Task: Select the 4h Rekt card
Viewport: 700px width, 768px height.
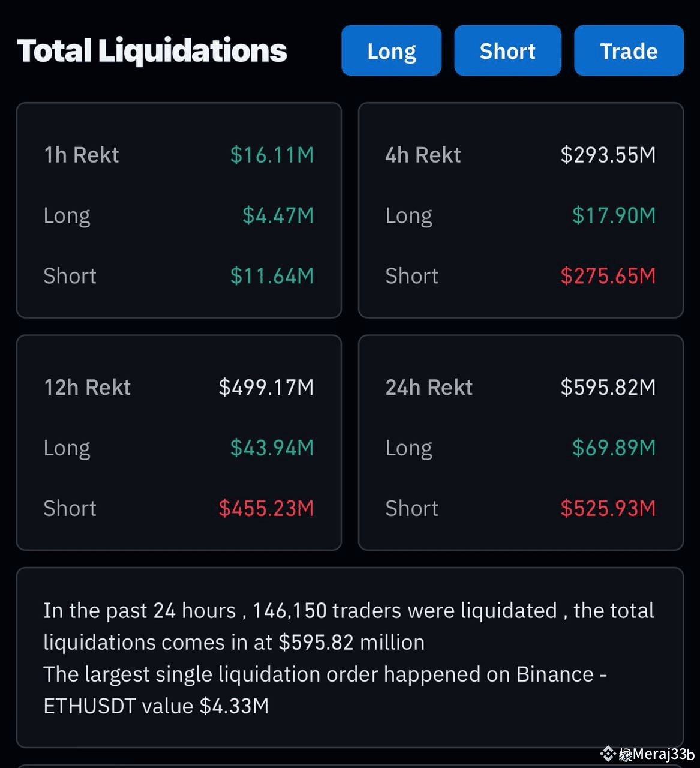Action: [x=521, y=210]
